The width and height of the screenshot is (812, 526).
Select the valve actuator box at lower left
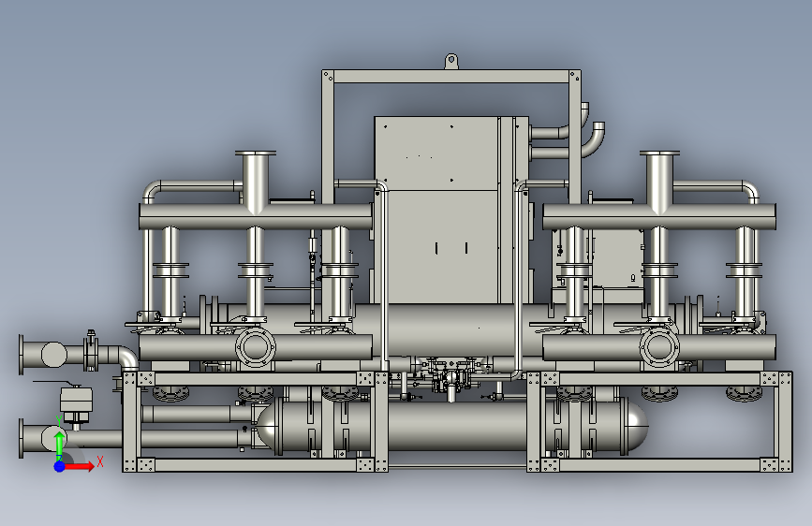click(76, 400)
